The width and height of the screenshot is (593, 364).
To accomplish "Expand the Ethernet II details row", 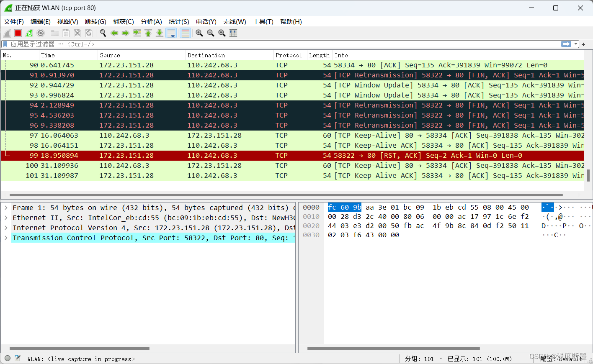I will 6,218.
